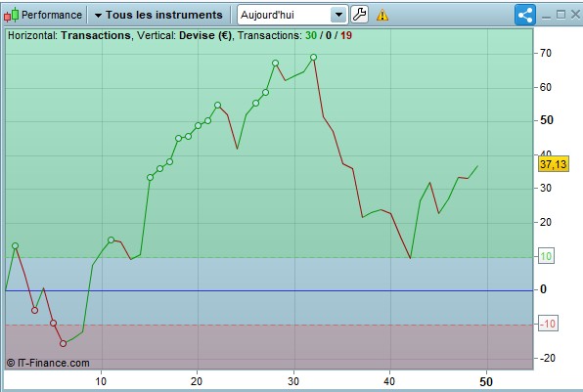
Task: Select the first green marker near 13
Action: click(x=15, y=246)
